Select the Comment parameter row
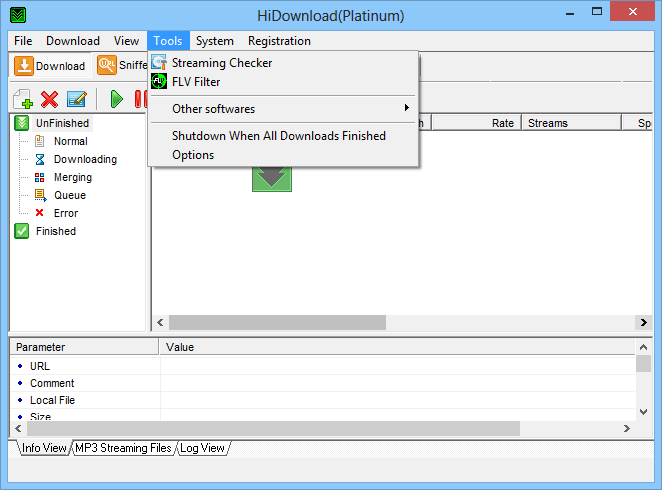 click(x=323, y=383)
